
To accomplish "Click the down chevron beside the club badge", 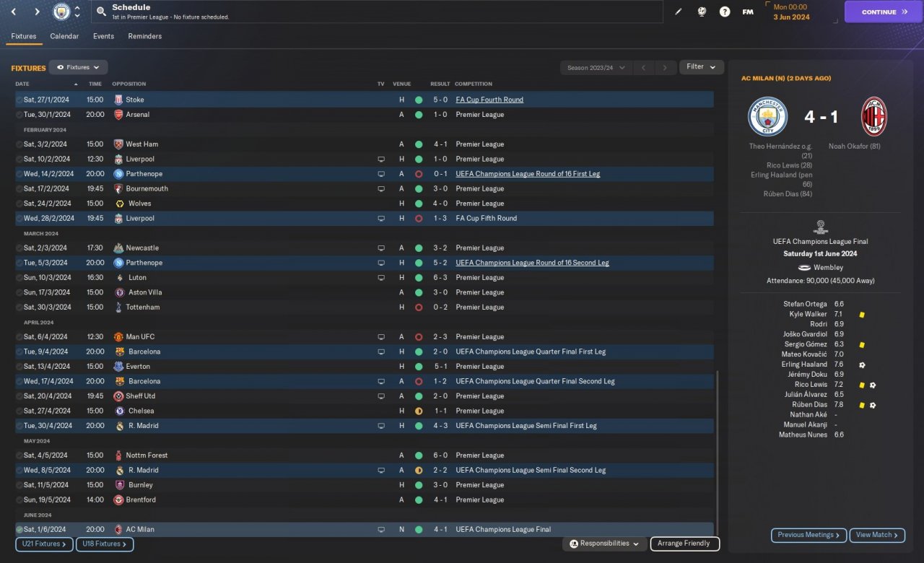I will (77, 16).
